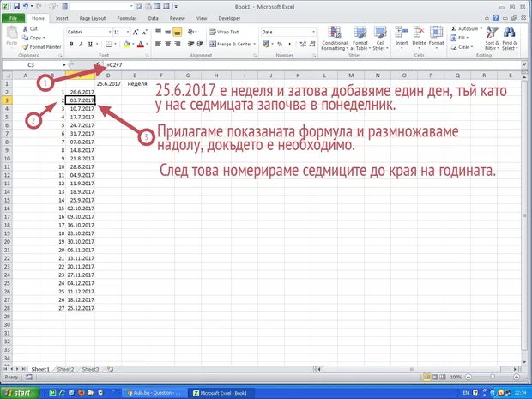Viewport: 532px width, 399px height.
Task: Select the Sheet2 worksheet tab
Action: point(65,369)
